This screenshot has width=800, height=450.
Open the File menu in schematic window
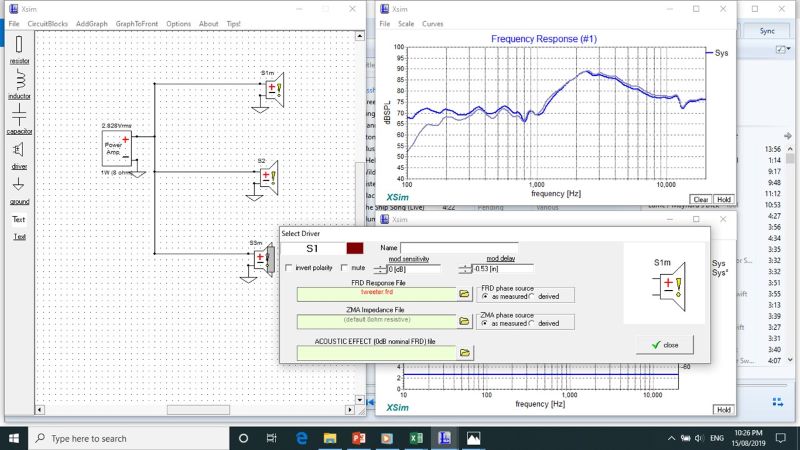point(14,24)
